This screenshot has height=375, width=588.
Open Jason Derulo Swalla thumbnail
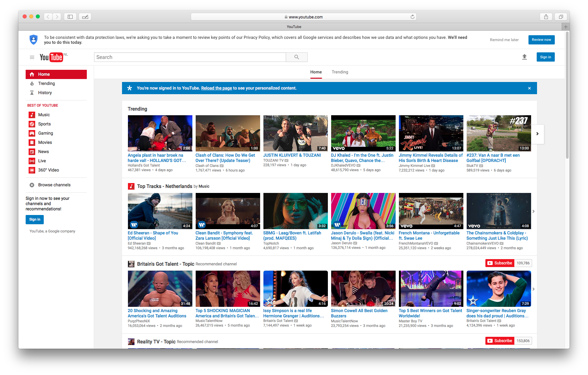pos(363,211)
